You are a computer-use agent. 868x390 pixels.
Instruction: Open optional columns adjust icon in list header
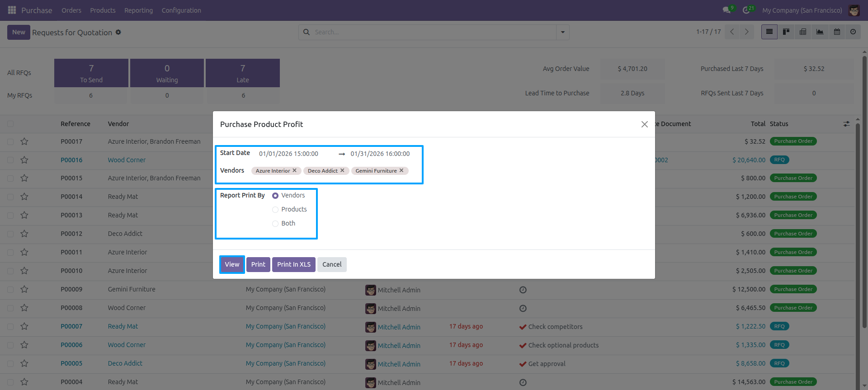pyautogui.click(x=846, y=124)
